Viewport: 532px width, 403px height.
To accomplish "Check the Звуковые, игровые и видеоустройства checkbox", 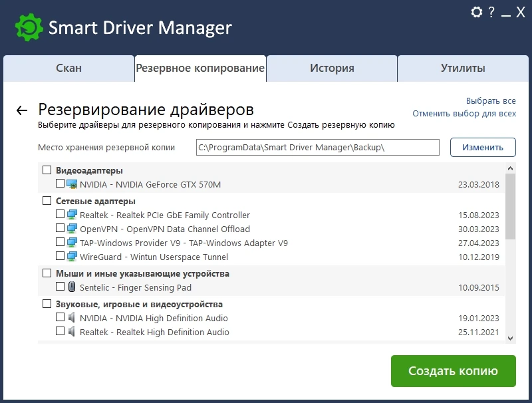I will click(x=47, y=304).
